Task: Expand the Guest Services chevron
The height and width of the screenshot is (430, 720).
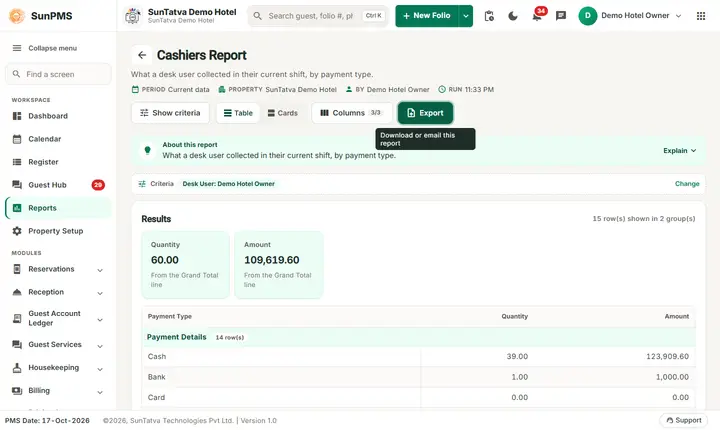Action: point(100,345)
